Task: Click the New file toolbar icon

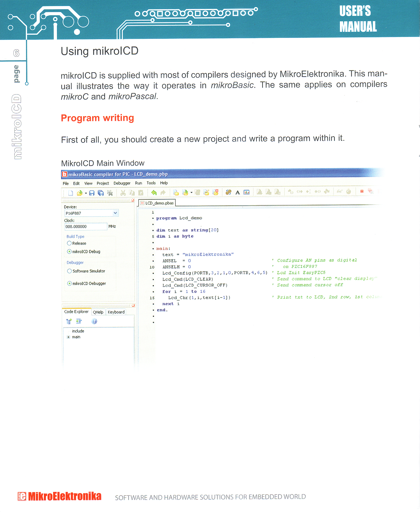Action: pos(71,193)
